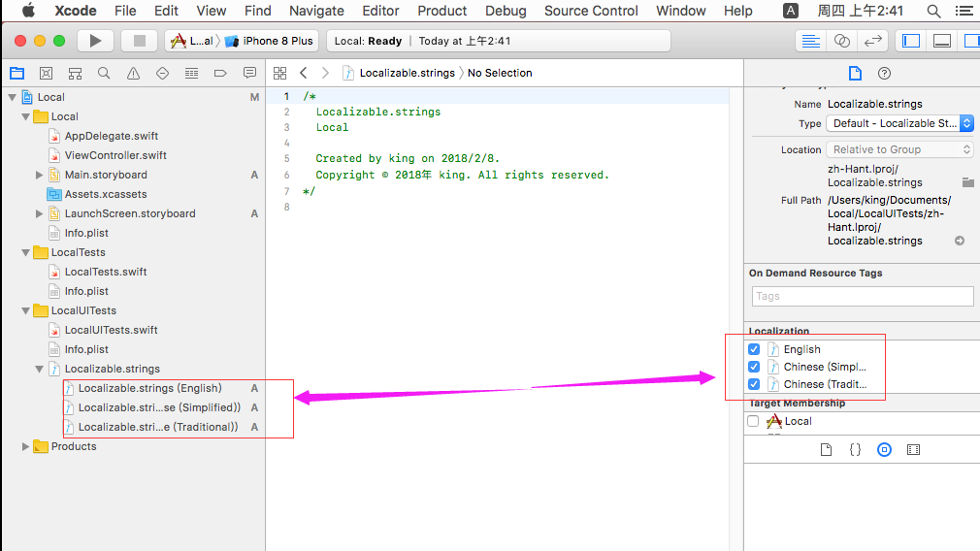This screenshot has width=980, height=551.
Task: Run the project with the Play button
Action: click(x=95, y=41)
